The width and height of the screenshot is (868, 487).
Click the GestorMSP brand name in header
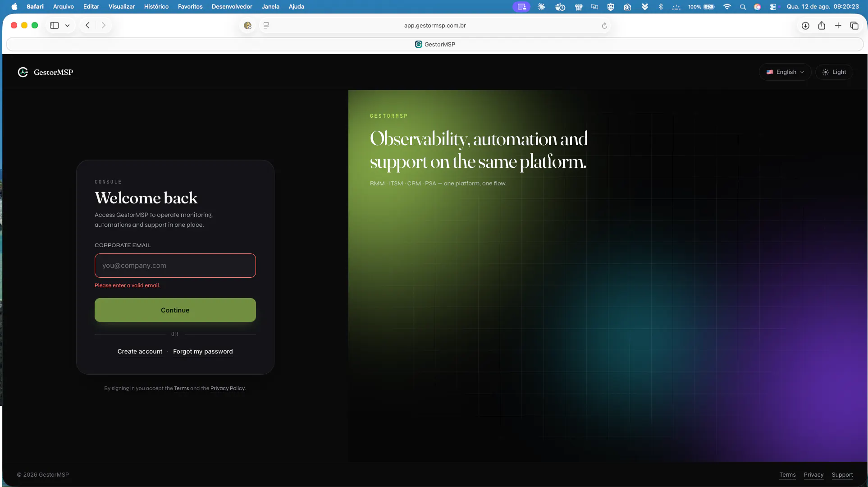[53, 72]
